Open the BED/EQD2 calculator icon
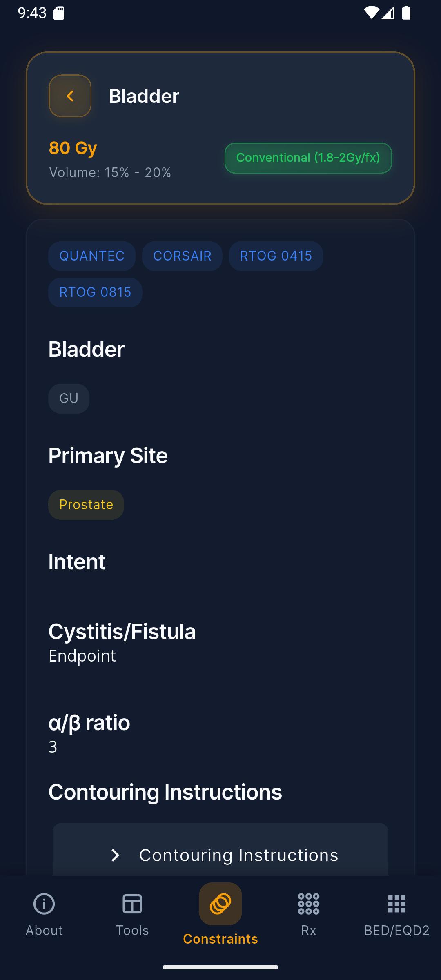 [397, 904]
